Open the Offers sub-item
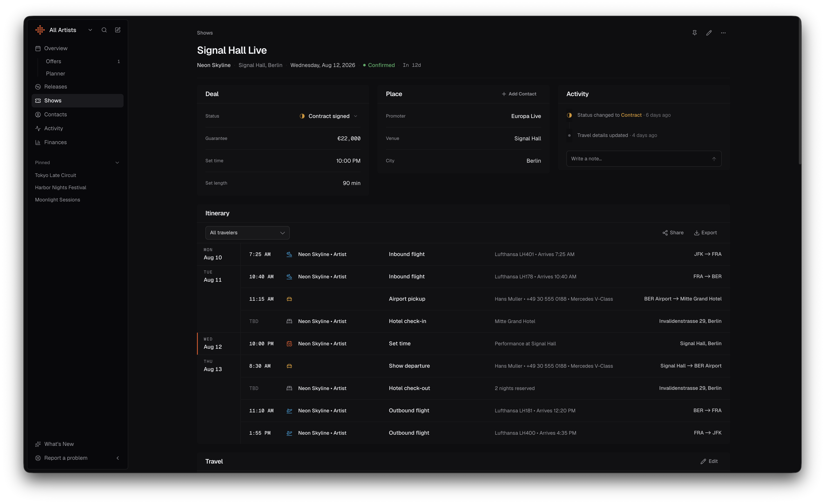This screenshot has height=504, width=825. click(x=82, y=62)
